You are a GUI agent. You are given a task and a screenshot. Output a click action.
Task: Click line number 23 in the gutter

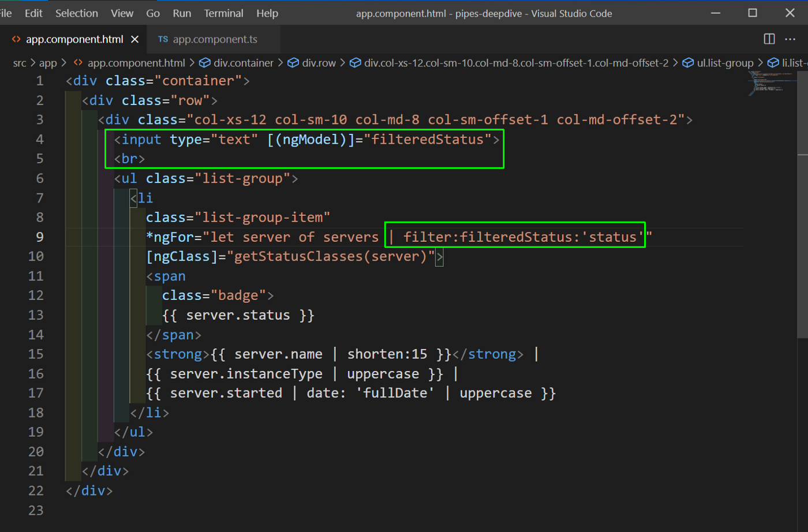pyautogui.click(x=36, y=511)
